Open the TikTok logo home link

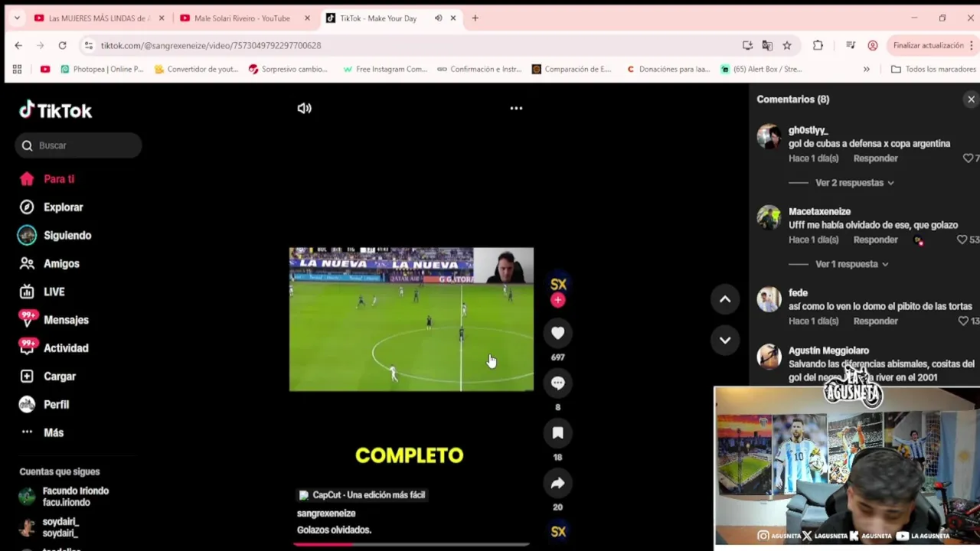(x=55, y=110)
